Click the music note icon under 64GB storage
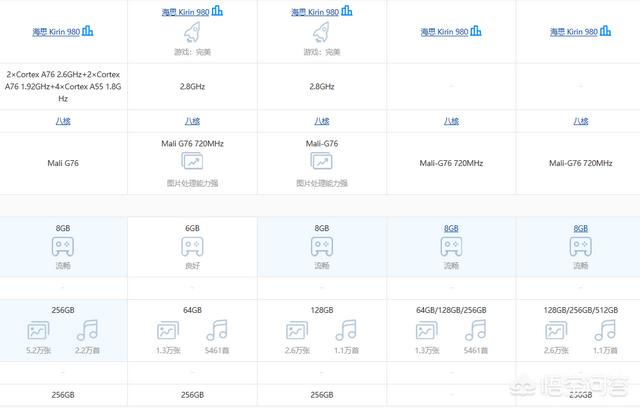This screenshot has width=640, height=408. coord(217,330)
